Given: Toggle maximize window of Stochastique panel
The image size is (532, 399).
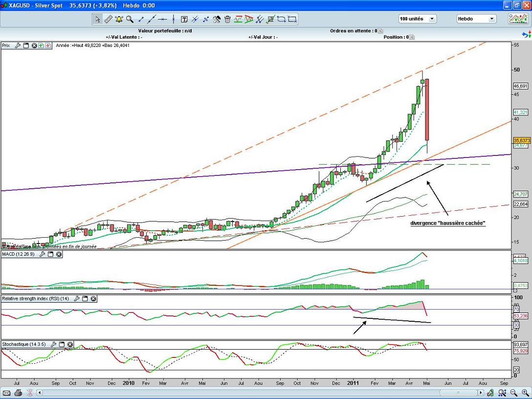Looking at the screenshot, I should pos(62,344).
